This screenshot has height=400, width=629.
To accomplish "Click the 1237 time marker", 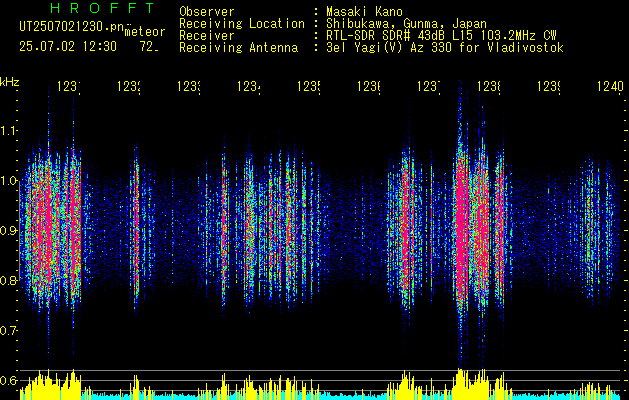I will pos(428,87).
